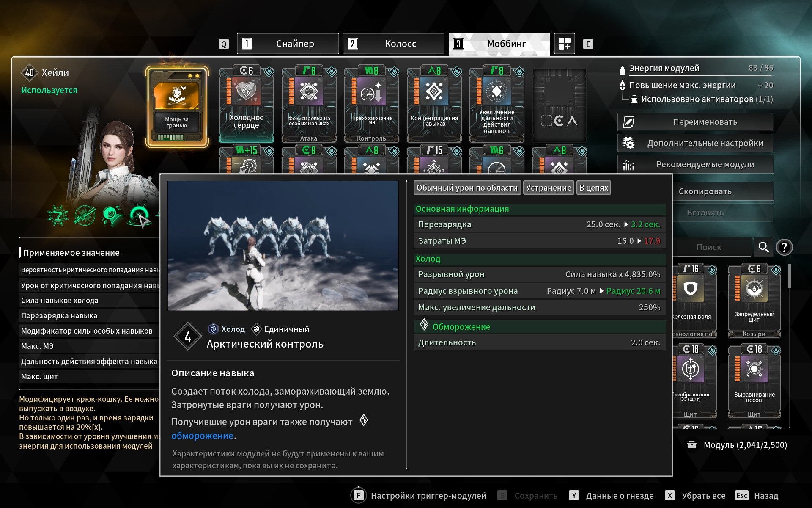Screen dimensions: 812x508
Task: Click the Запредельный щит module card
Action: click(x=754, y=301)
